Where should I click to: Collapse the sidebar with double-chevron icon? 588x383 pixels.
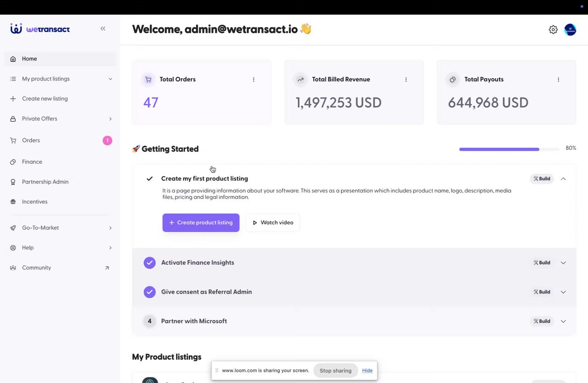(x=103, y=29)
